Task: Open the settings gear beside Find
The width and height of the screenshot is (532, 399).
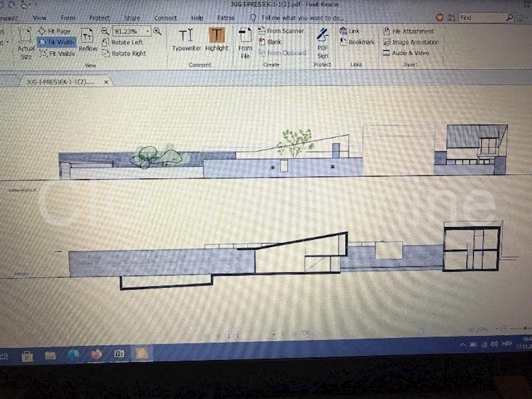Action: click(520, 18)
